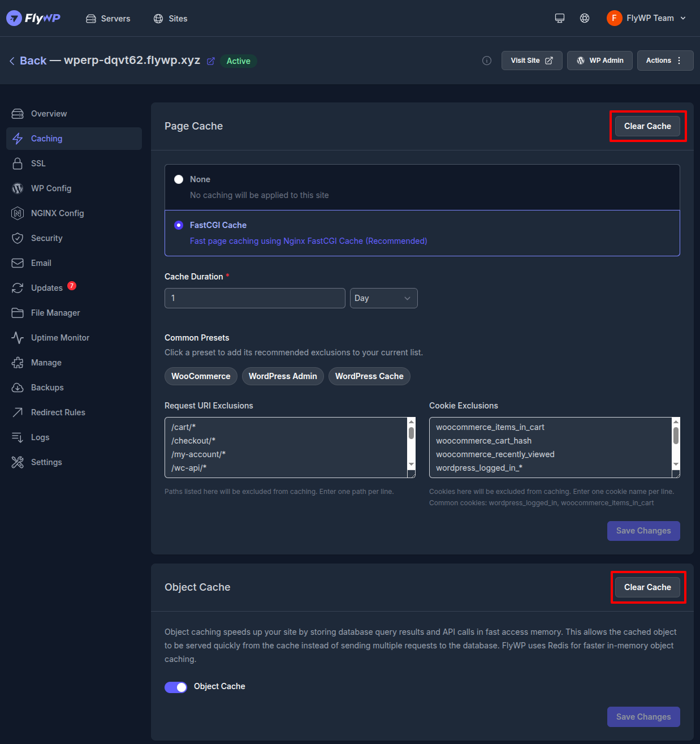700x744 pixels.
Task: Open the Security sidebar section
Action: pos(74,238)
